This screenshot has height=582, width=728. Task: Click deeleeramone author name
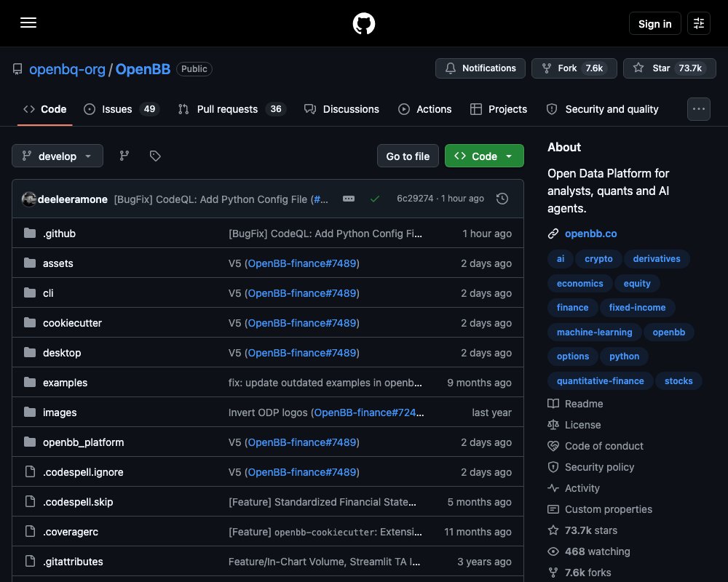pyautogui.click(x=72, y=199)
